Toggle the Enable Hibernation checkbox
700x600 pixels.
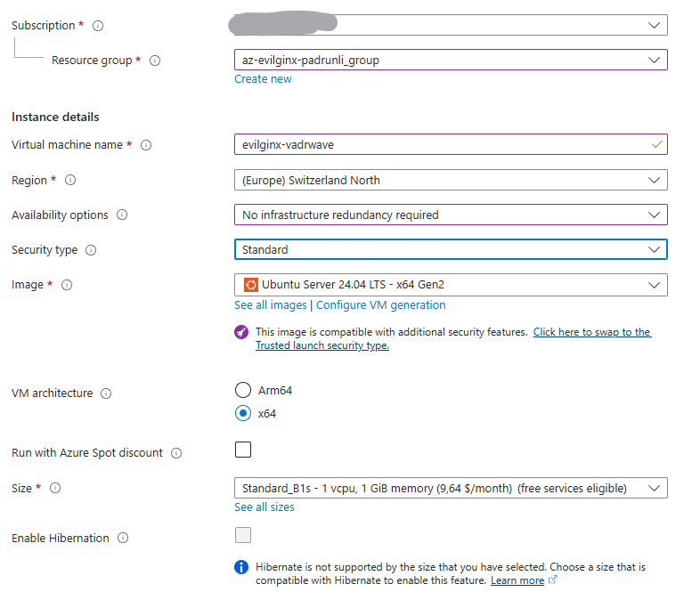coord(243,535)
